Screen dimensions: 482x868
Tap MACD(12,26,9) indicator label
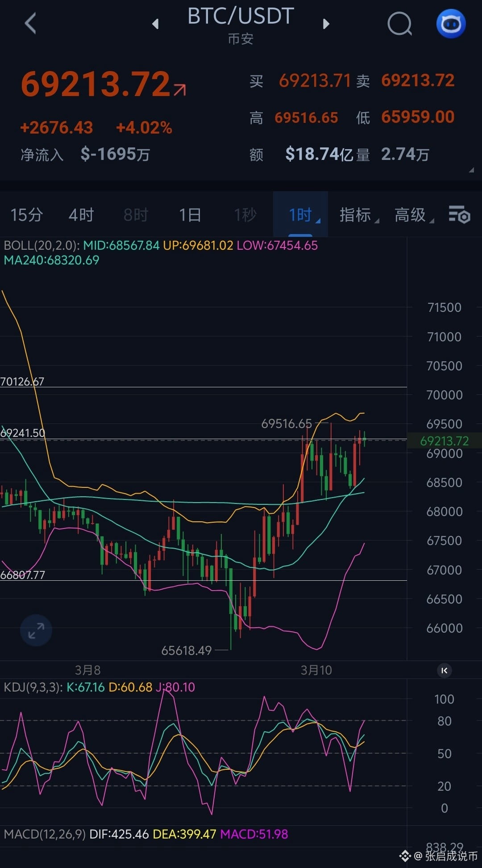(45, 834)
